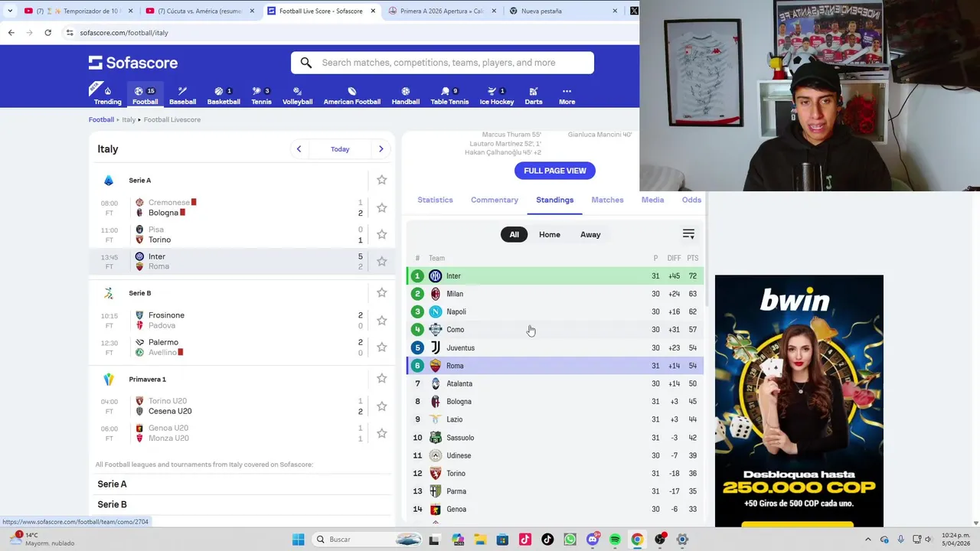Select the Home standings filter
Image resolution: width=980 pixels, height=551 pixels.
point(550,235)
